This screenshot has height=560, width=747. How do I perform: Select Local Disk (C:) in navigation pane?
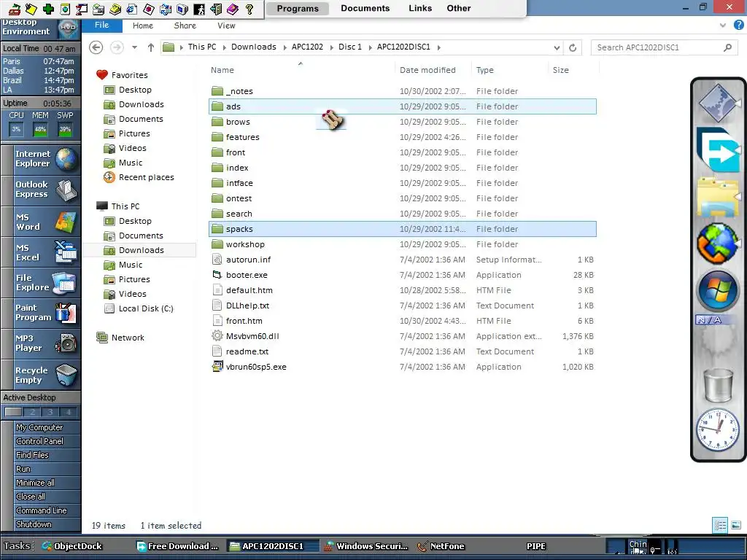tap(146, 308)
